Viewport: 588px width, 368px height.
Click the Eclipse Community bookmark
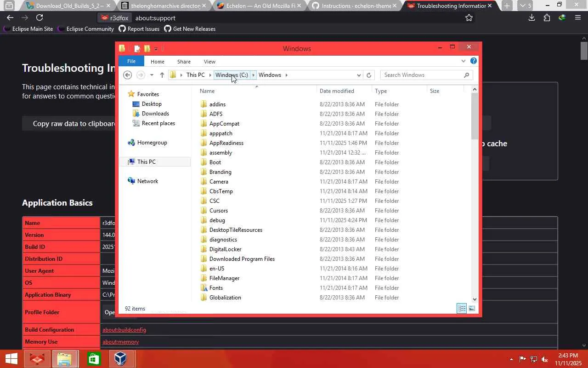pyautogui.click(x=86, y=29)
